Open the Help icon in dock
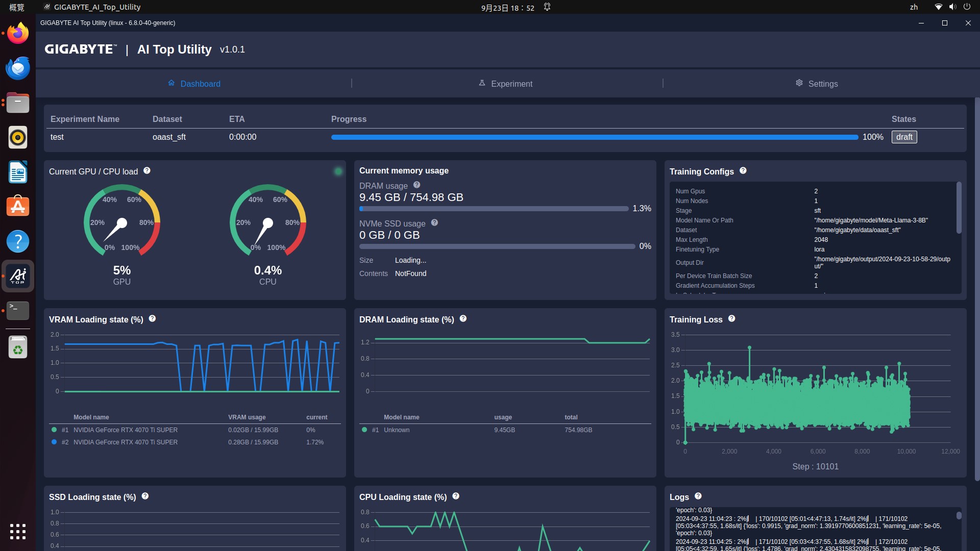Viewport: 980px width, 551px height. 18,241
